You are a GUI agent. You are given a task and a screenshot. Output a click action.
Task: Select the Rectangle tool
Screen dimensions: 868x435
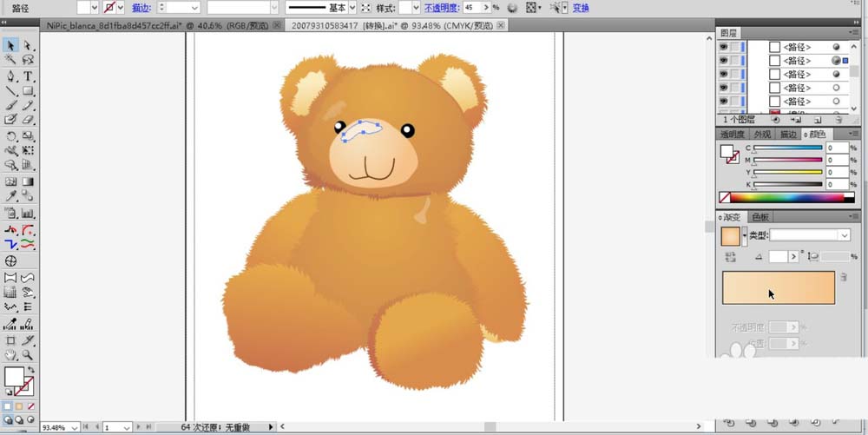[28, 91]
